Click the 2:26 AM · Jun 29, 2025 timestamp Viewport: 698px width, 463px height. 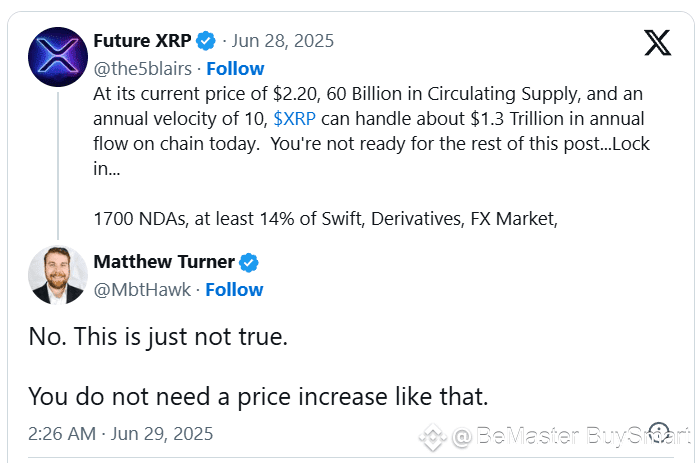121,434
